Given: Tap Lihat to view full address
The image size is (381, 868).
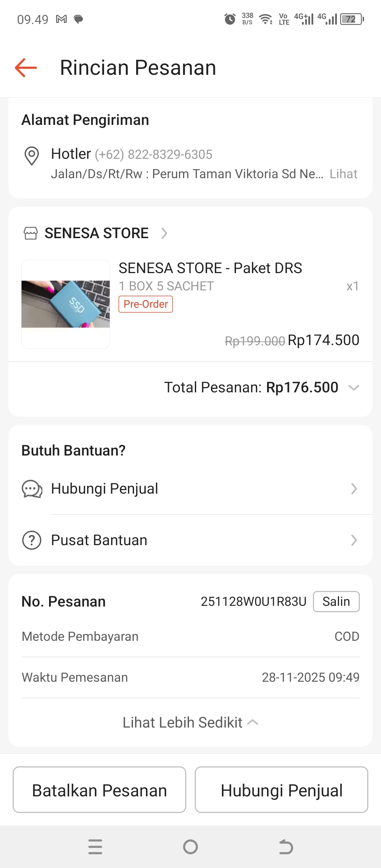Looking at the screenshot, I should [343, 174].
